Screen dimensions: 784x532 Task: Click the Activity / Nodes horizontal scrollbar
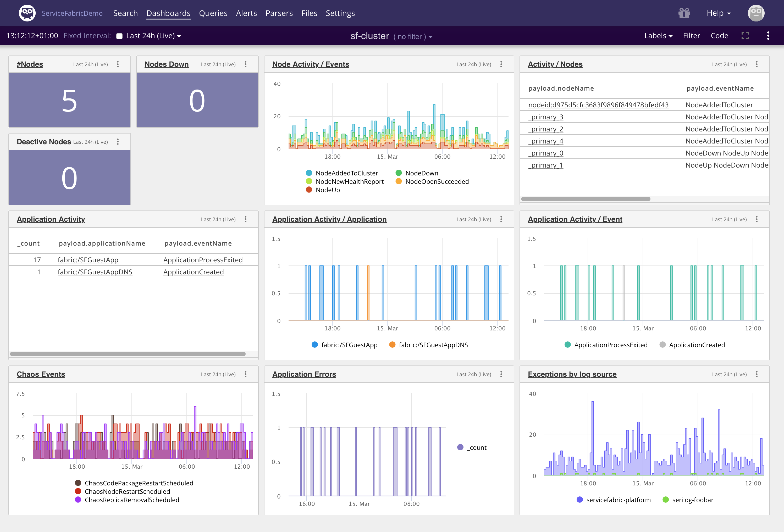click(x=585, y=199)
